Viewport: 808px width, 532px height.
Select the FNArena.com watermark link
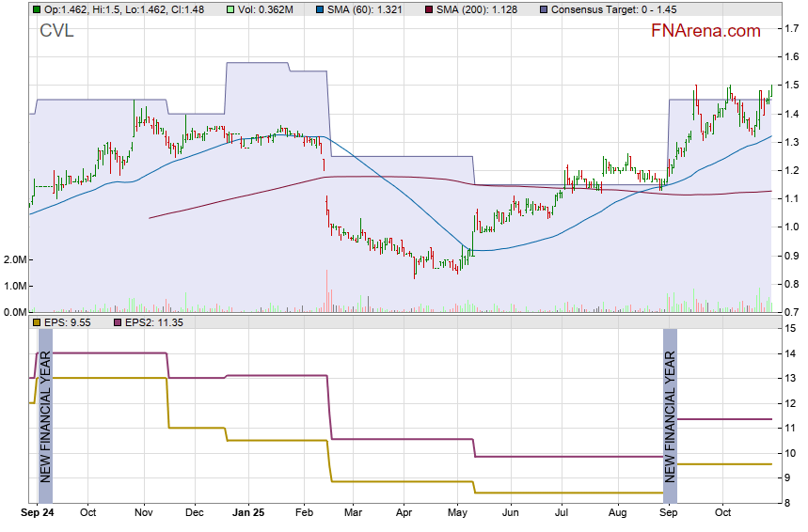point(705,31)
